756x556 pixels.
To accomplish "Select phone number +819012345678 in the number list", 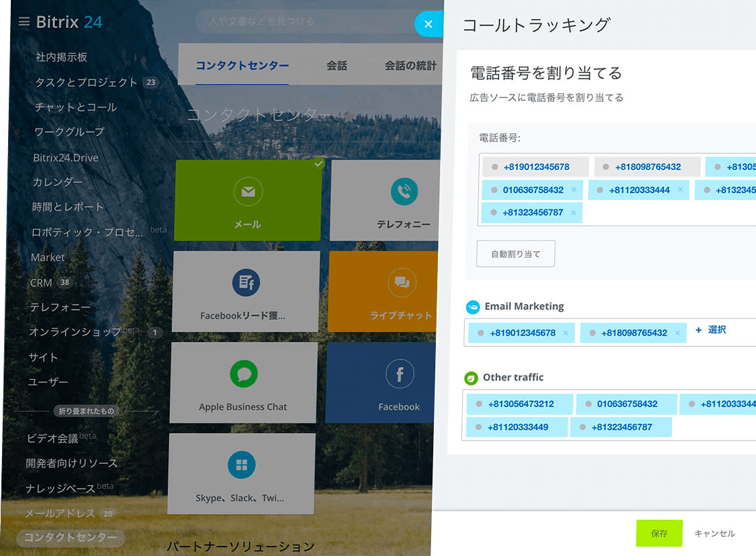I will [535, 167].
